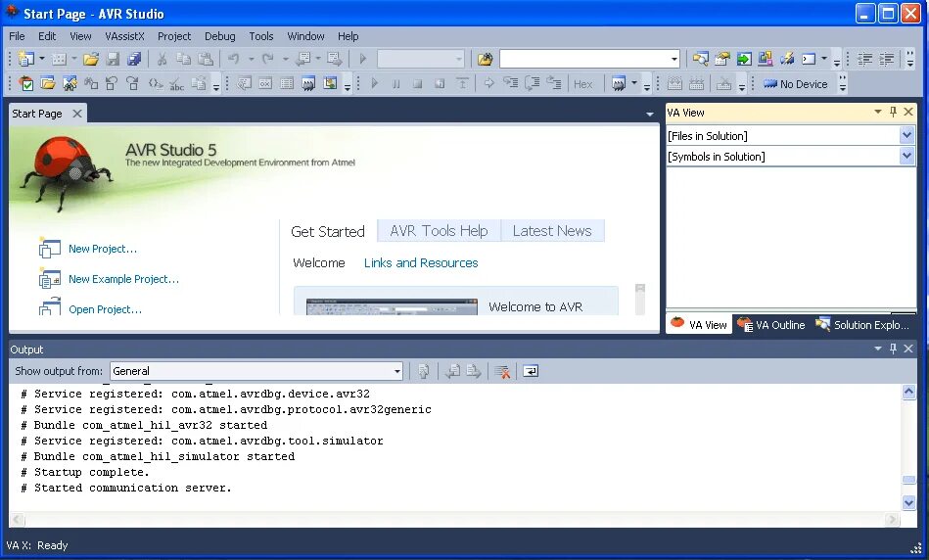Click the Welcome to AVR video thumbnail
This screenshot has height=560, width=929.
[x=392, y=307]
